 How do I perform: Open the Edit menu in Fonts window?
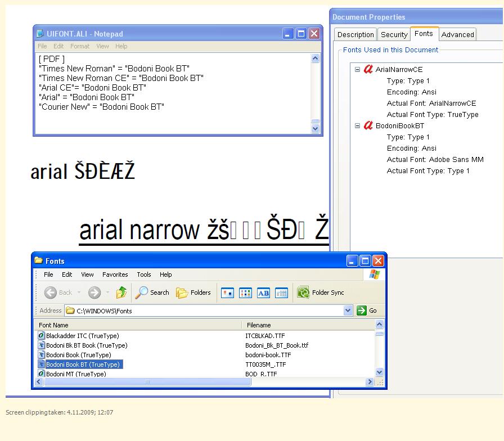67,274
